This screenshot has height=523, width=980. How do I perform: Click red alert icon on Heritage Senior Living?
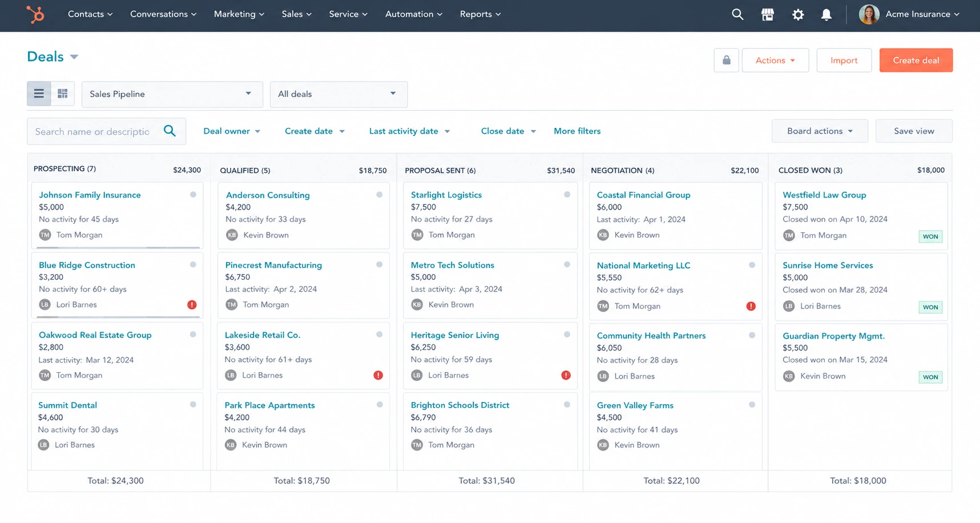coord(566,375)
